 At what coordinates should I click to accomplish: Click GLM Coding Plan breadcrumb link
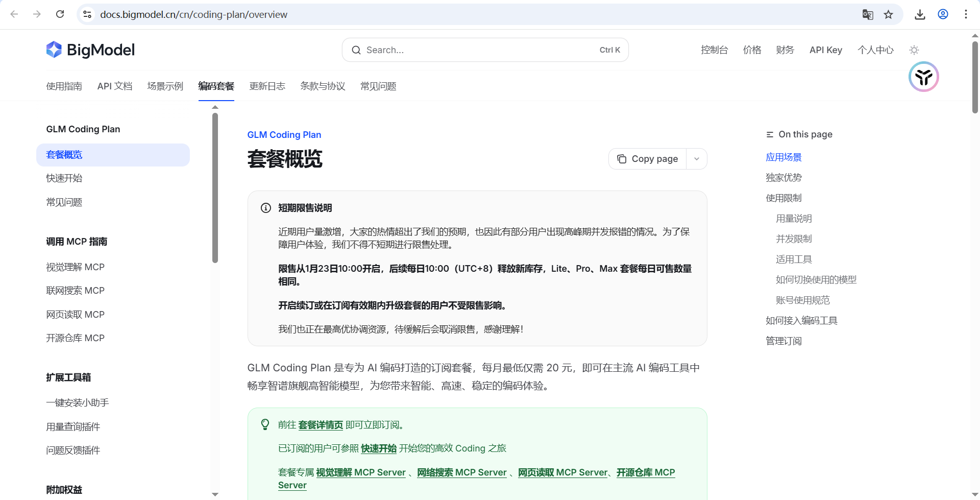pyautogui.click(x=284, y=135)
